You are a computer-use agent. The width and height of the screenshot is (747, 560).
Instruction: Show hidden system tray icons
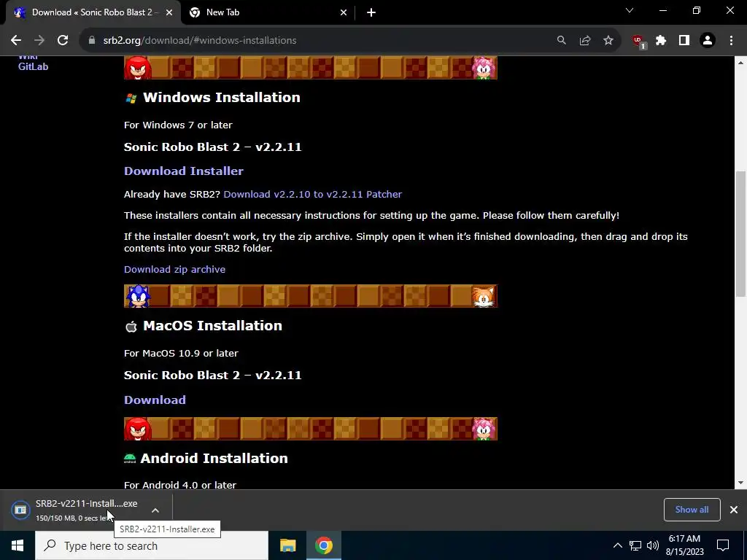(617, 545)
